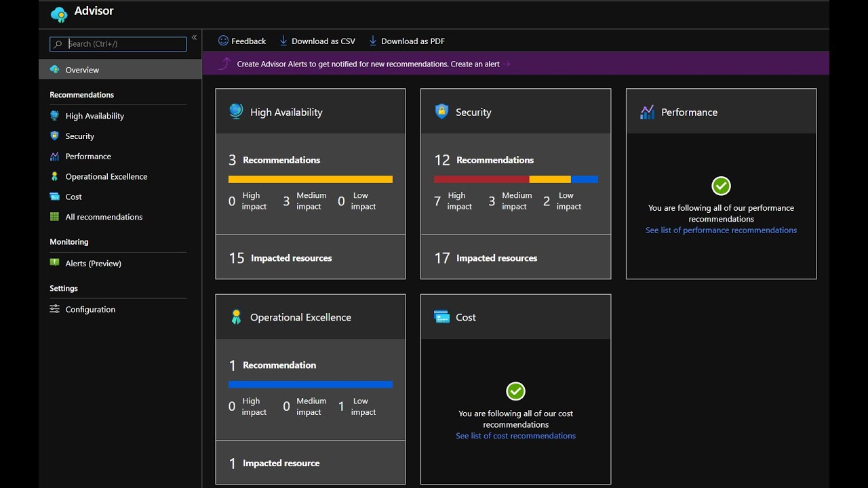Screen dimensions: 868x488
Task: Click '2 Low impact' in Security tile
Action: (563, 201)
